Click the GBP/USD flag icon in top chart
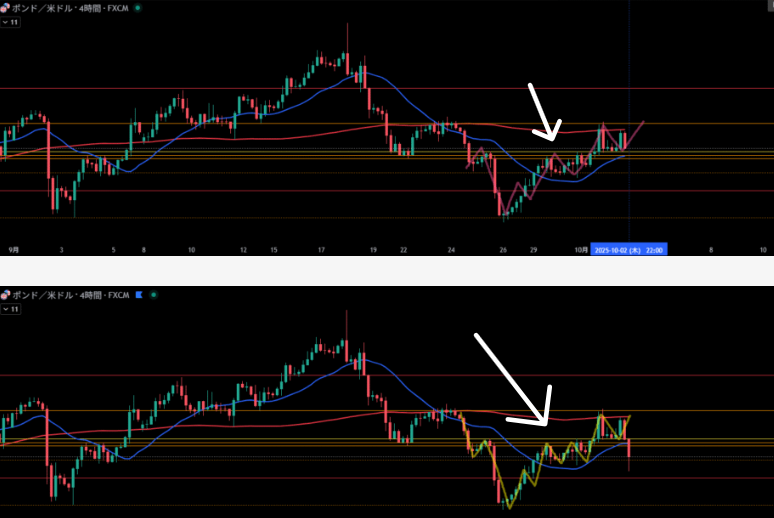Image resolution: width=774 pixels, height=518 pixels. coord(6,7)
